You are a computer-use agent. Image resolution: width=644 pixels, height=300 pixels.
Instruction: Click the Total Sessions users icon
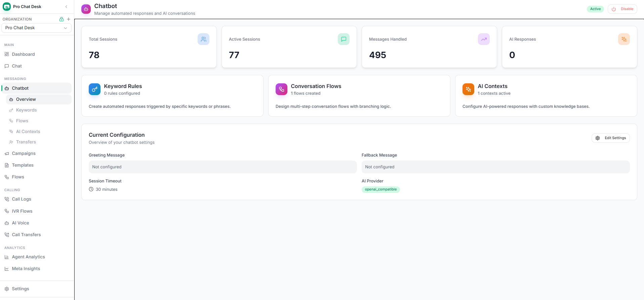click(x=203, y=39)
